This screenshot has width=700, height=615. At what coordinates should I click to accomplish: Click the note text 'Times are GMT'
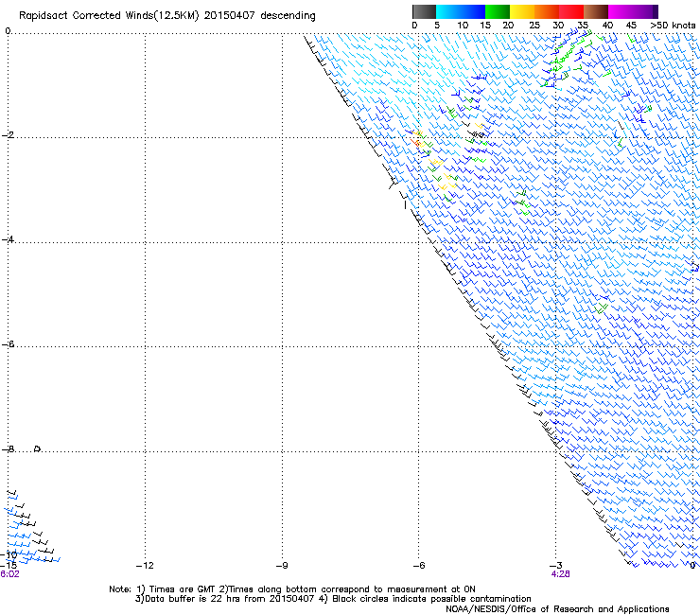pyautogui.click(x=181, y=589)
